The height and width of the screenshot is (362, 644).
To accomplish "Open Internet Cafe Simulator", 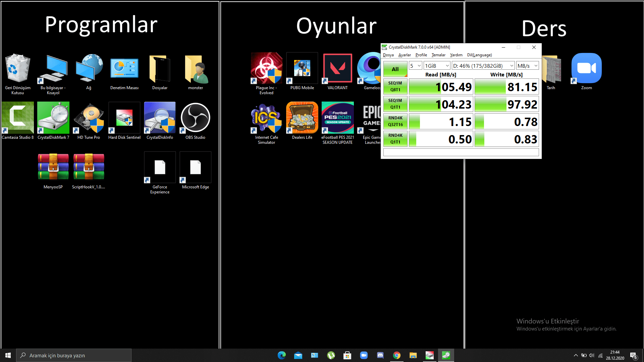I will point(266,118).
